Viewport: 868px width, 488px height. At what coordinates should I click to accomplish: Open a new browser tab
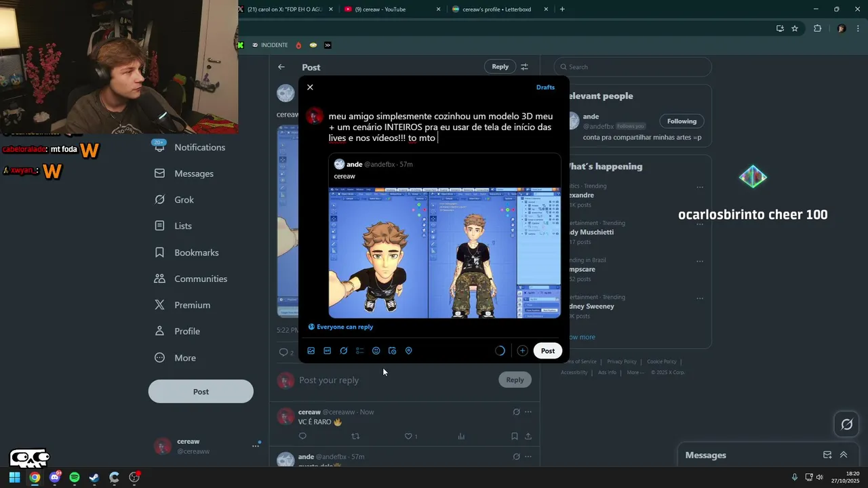tap(562, 9)
